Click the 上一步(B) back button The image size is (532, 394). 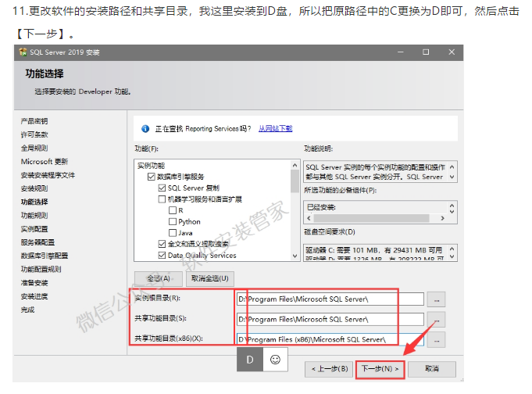(329, 369)
